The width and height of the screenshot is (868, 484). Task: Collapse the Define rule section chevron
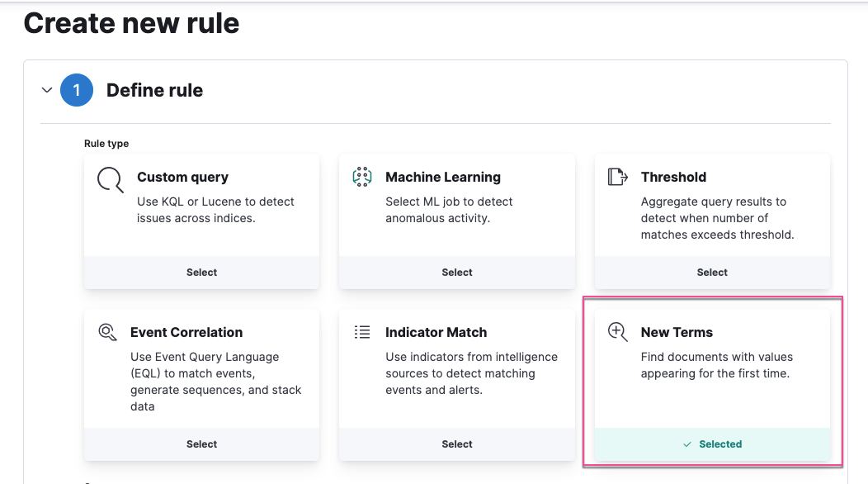(x=47, y=90)
